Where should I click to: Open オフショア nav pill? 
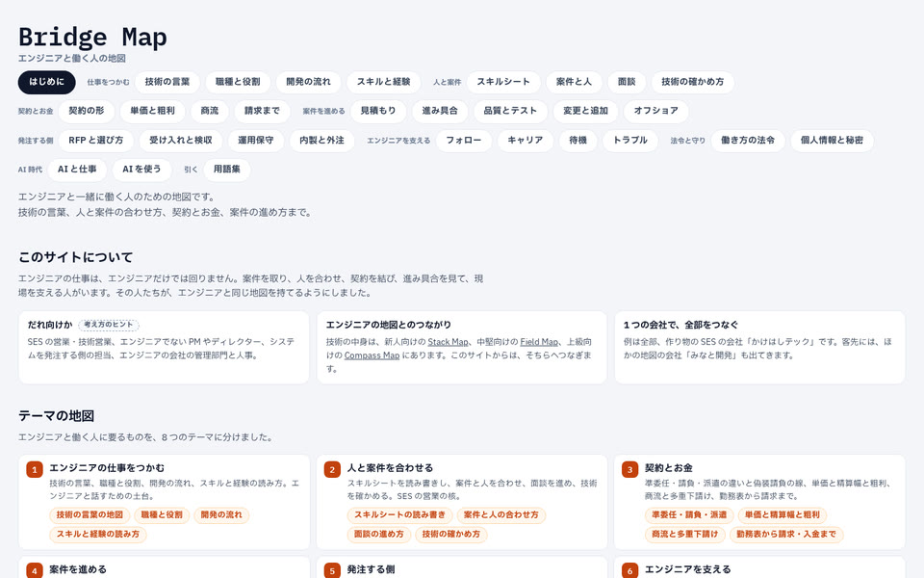tap(655, 111)
